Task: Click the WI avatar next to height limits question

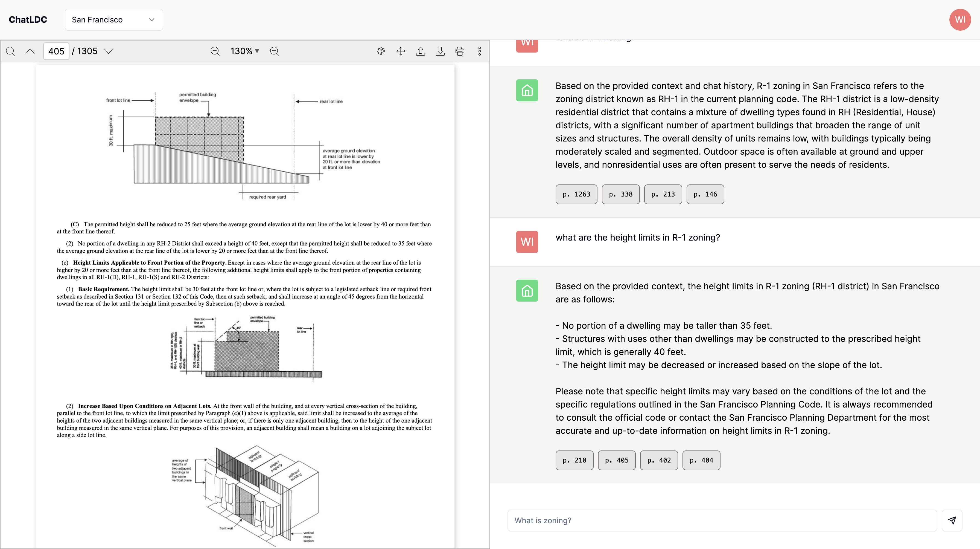Action: pos(527,242)
